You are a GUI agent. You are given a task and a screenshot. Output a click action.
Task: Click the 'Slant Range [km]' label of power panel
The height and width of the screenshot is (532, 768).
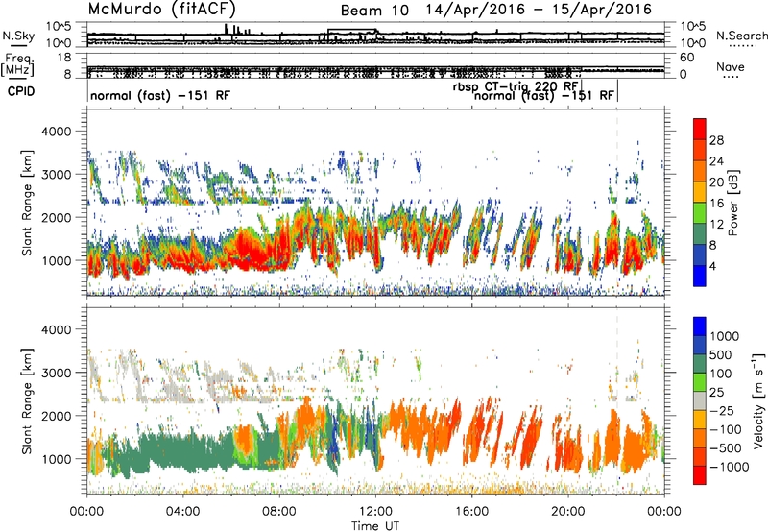click(x=27, y=203)
